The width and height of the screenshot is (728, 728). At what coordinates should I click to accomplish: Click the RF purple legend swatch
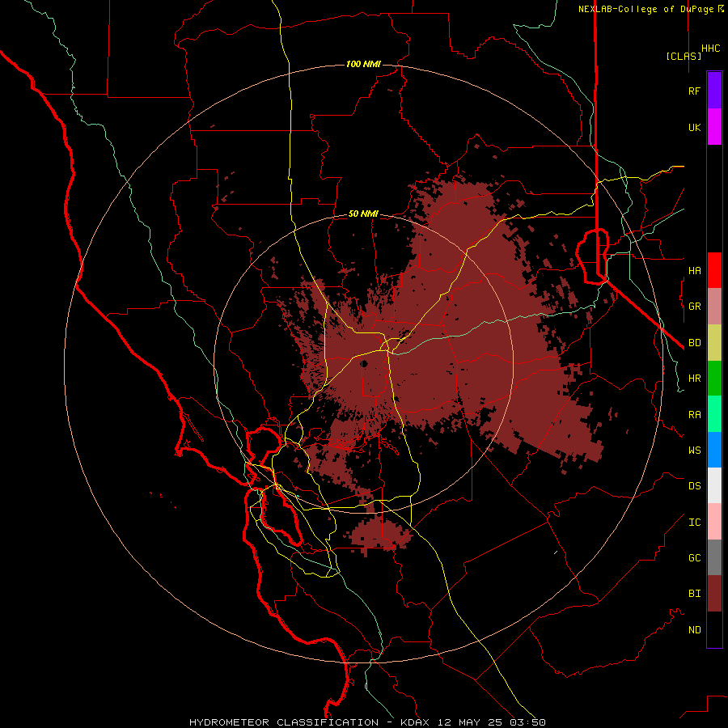pyautogui.click(x=714, y=91)
